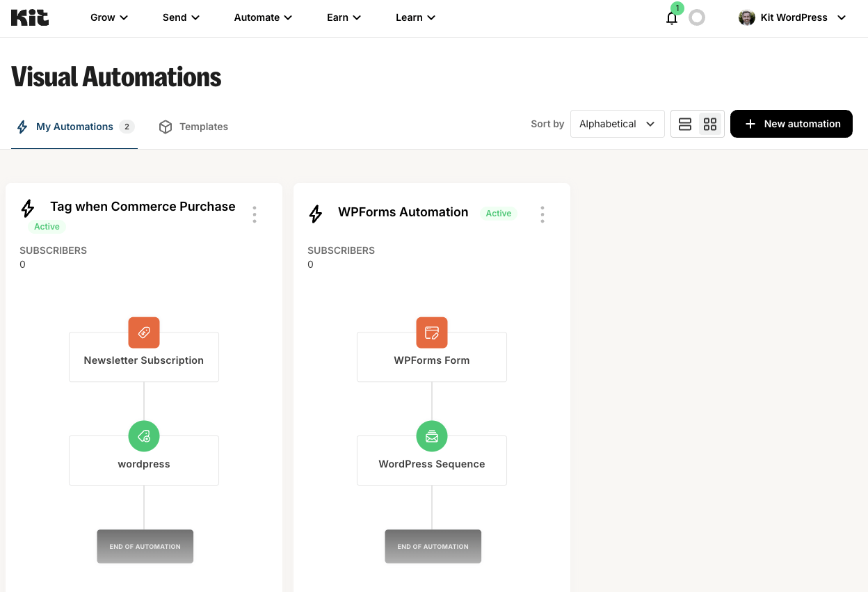Click the green email icon above WordPress Sequence
Viewport: 868px width, 592px height.
(x=432, y=436)
